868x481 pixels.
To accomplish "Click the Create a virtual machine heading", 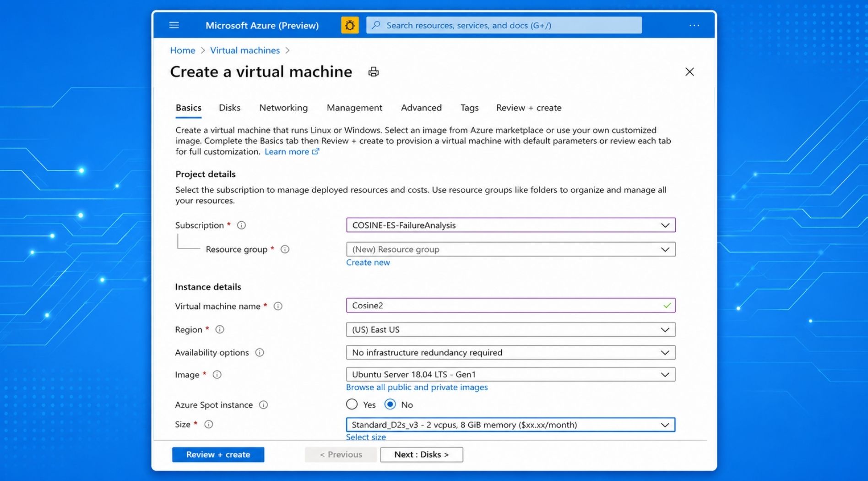I will [x=261, y=72].
